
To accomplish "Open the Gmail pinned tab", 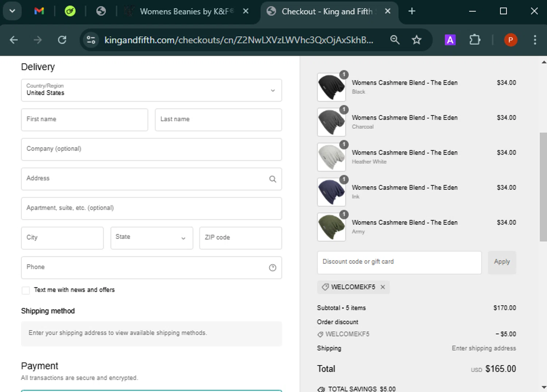I will [39, 11].
